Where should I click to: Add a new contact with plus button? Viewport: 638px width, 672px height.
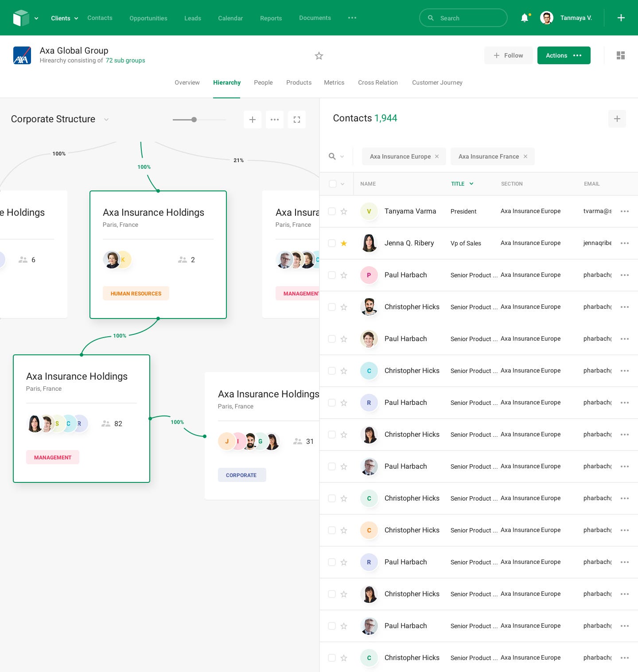tap(617, 119)
